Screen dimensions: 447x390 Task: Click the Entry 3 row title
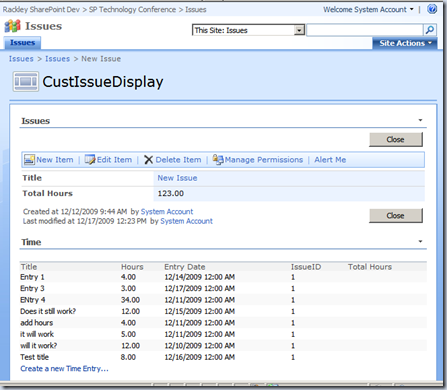tap(32, 288)
